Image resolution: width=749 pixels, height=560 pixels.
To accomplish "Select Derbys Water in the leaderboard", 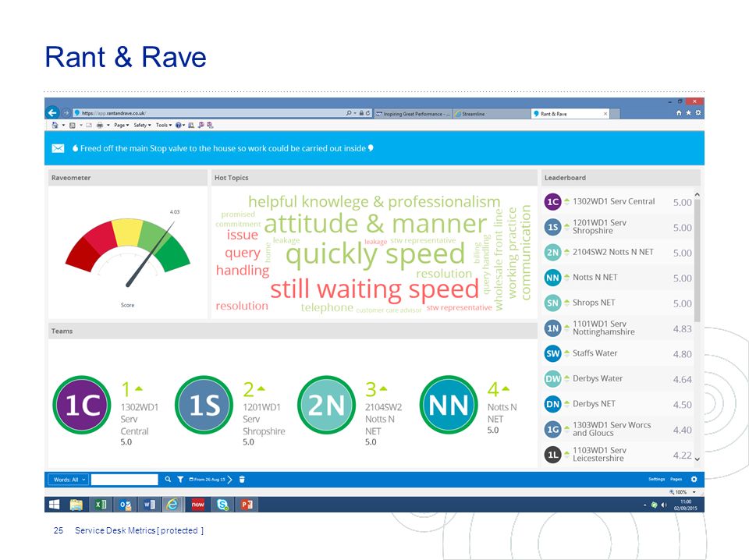I will (618, 379).
